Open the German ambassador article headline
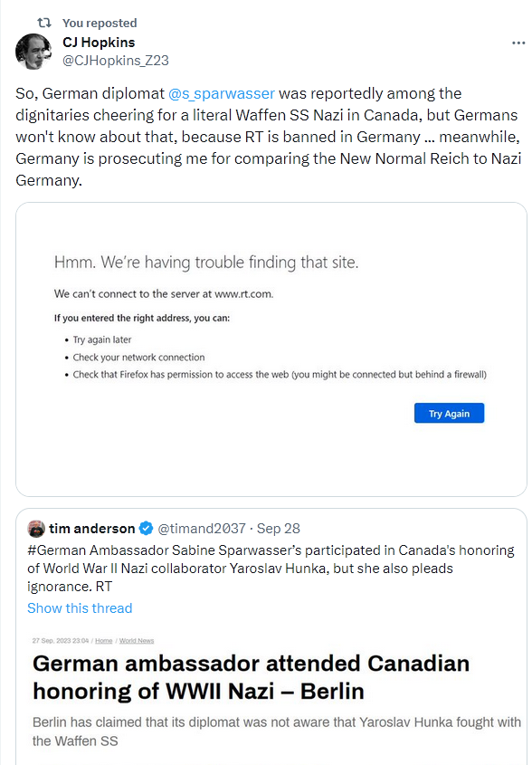The image size is (532, 765). click(251, 677)
